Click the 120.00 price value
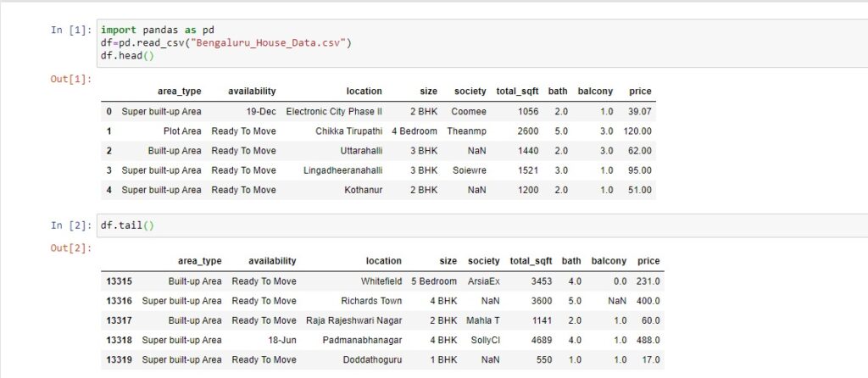The height and width of the screenshot is (378, 868). click(637, 131)
